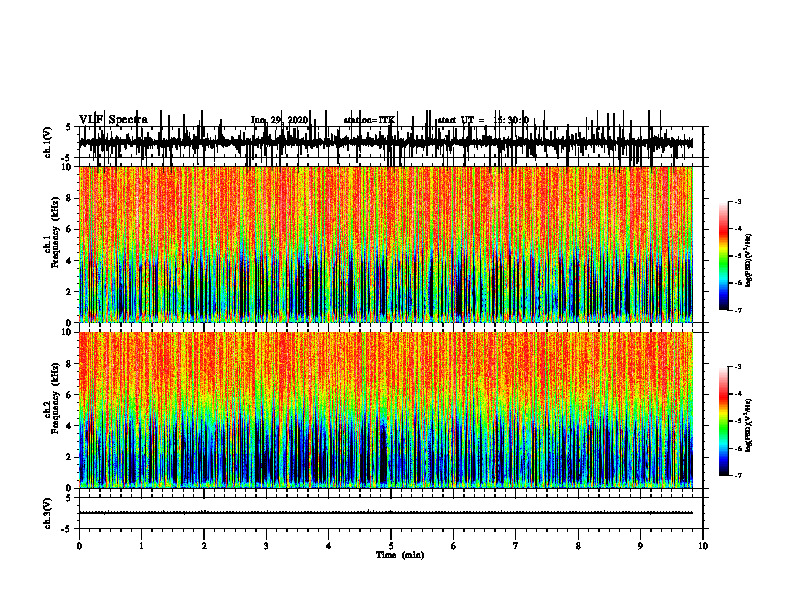Screen dimensions: 792x612
Task: Click the "8" kHz tick on ch.1 axis
Action: pyautogui.click(x=70, y=198)
